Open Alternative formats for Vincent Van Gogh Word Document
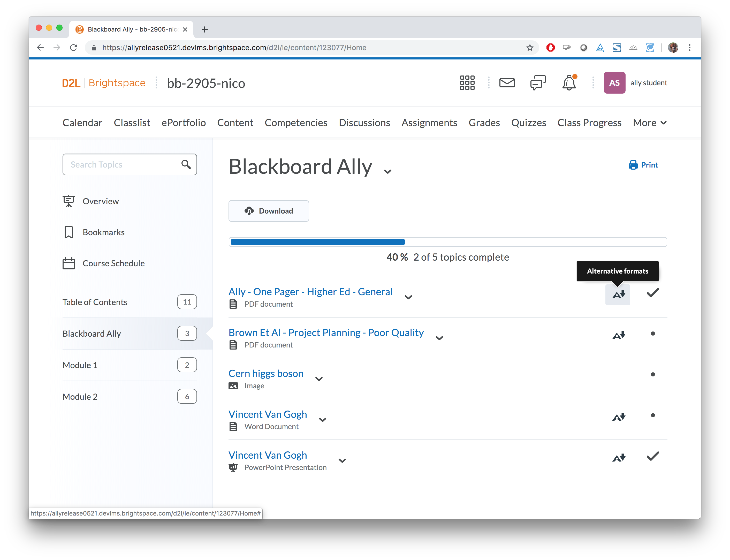The height and width of the screenshot is (560, 730). [618, 417]
